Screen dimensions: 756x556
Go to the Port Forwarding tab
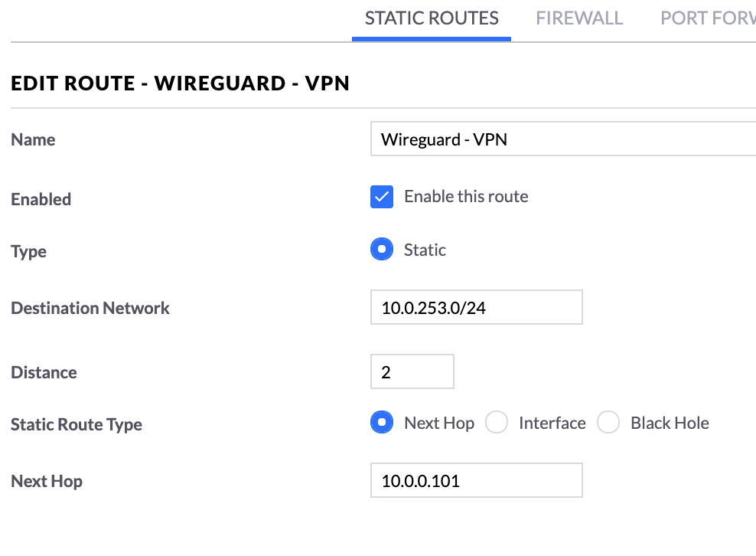coord(708,18)
